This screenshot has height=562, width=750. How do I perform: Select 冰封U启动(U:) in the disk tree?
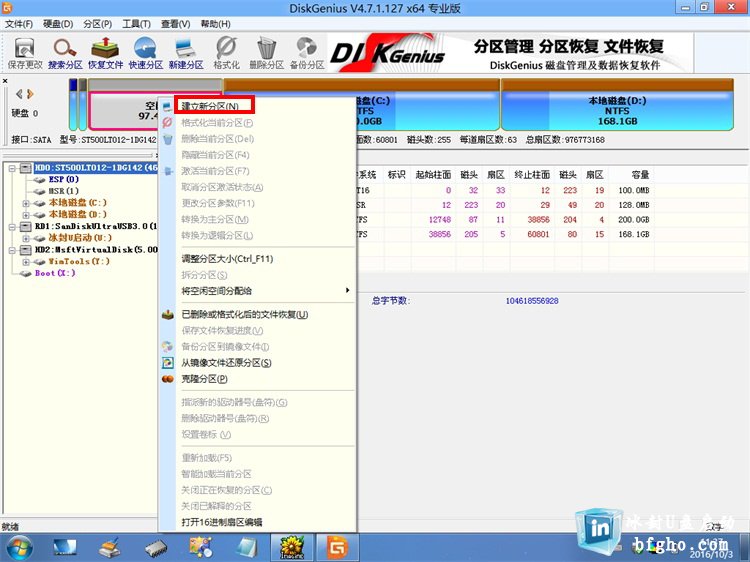(x=80, y=238)
